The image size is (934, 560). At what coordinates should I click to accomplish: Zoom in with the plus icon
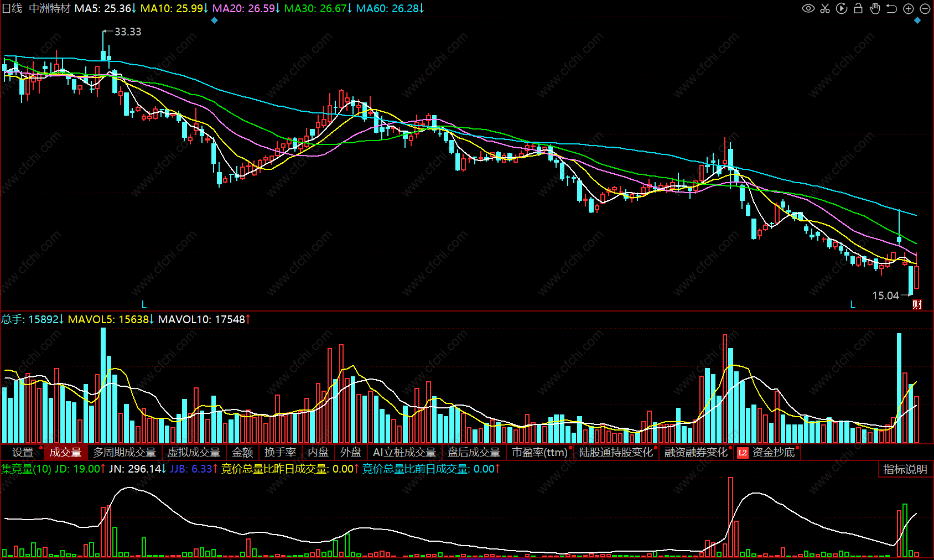[x=908, y=8]
